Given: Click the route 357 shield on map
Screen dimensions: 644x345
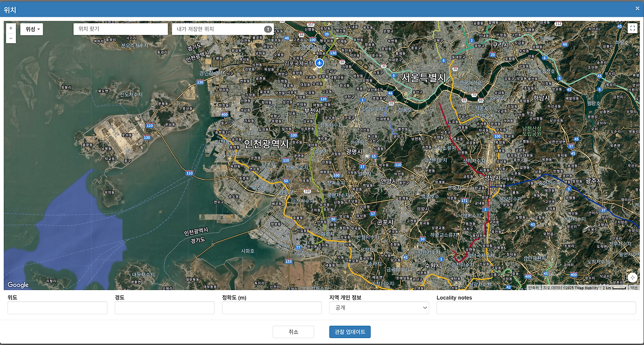Looking at the screenshot, I should tap(311, 24).
